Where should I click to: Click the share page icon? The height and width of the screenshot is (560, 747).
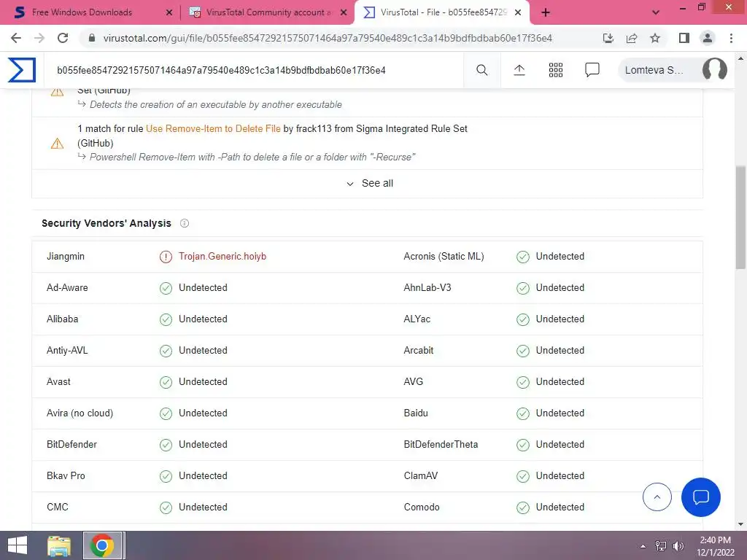click(x=632, y=38)
